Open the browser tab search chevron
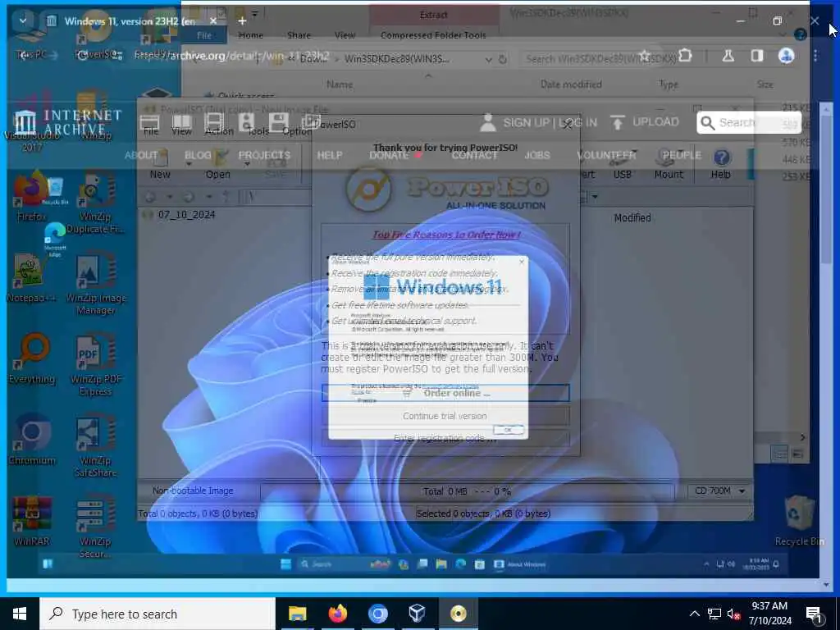This screenshot has height=630, width=840. pyautogui.click(x=22, y=21)
